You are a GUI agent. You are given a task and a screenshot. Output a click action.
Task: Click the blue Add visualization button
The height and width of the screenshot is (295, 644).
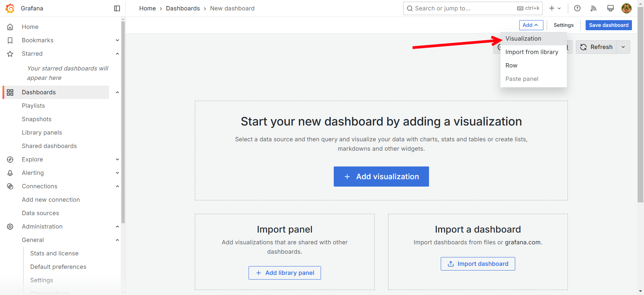pyautogui.click(x=381, y=177)
